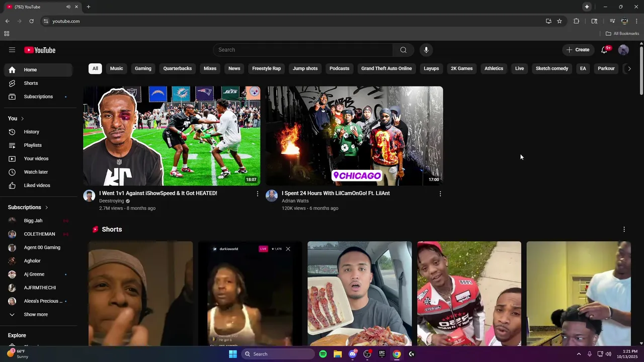Open the volume control in system tray
644x362 pixels.
coord(608,354)
